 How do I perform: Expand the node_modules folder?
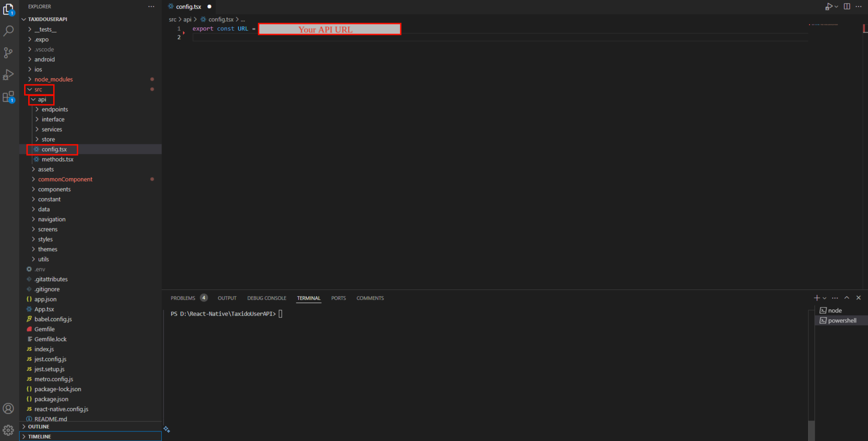[x=53, y=79]
